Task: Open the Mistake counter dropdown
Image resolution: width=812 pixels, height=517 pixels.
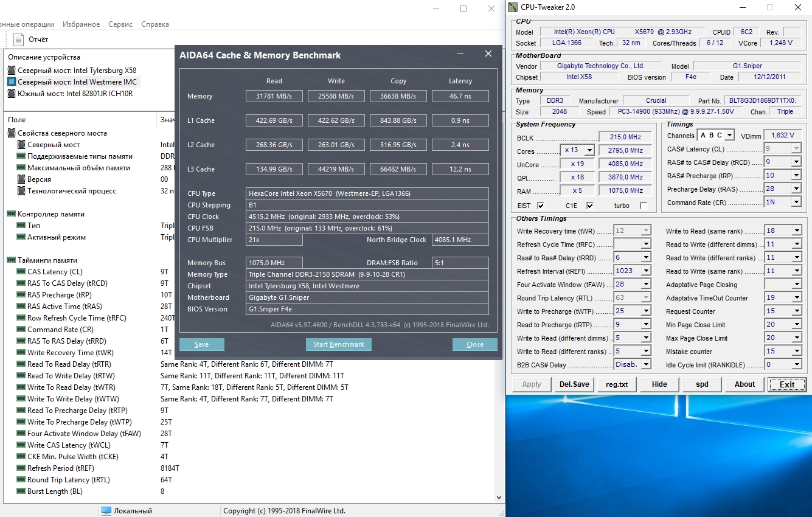Action: pyautogui.click(x=796, y=351)
